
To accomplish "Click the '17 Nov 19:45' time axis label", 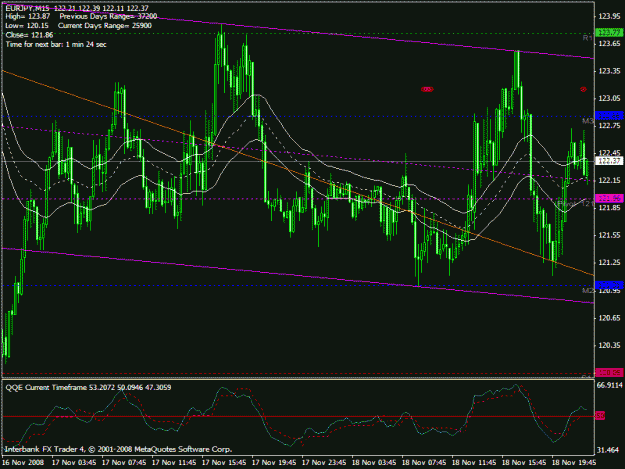I will tap(274, 463).
